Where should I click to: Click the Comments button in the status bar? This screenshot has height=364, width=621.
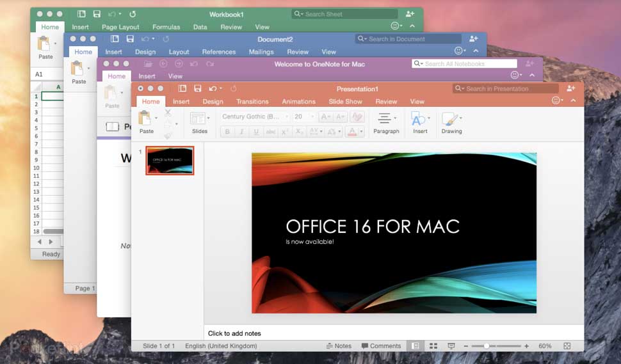pyautogui.click(x=381, y=346)
